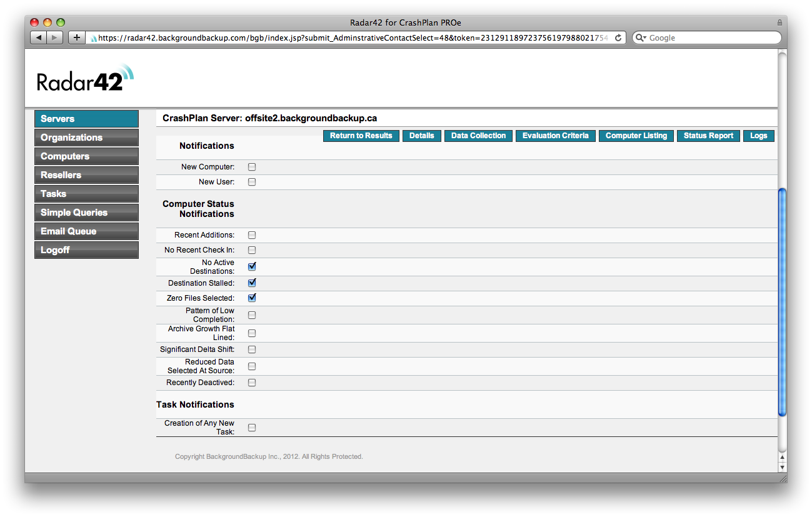Screen dimensions: 812x517
Task: Click the CrashPlan Server offsite2.backgroundbackup.ca heading
Action: 270,118
